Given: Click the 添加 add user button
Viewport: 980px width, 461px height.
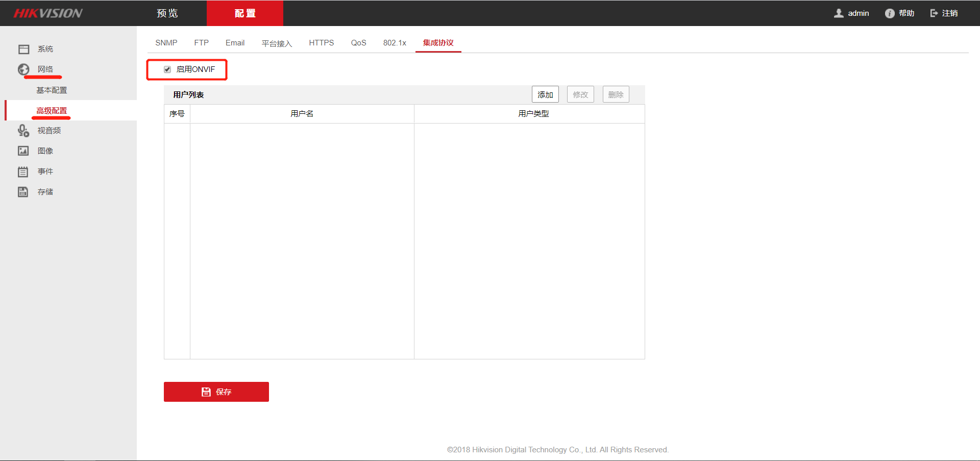Looking at the screenshot, I should pyautogui.click(x=545, y=94).
